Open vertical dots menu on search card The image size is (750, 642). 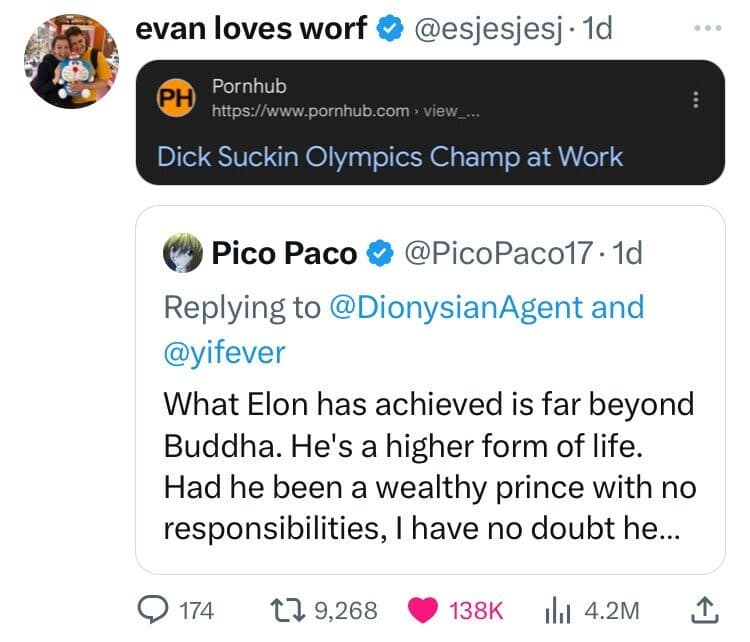click(697, 100)
